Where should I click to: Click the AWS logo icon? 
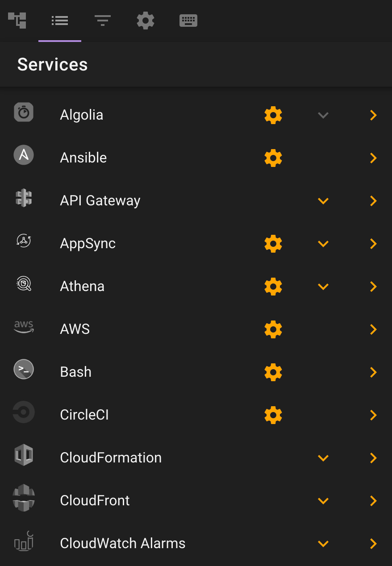point(24,327)
